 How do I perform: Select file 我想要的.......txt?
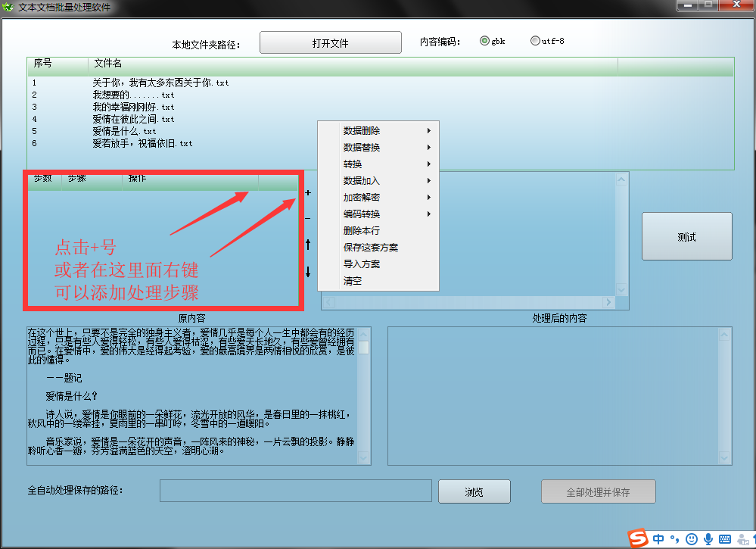click(133, 95)
